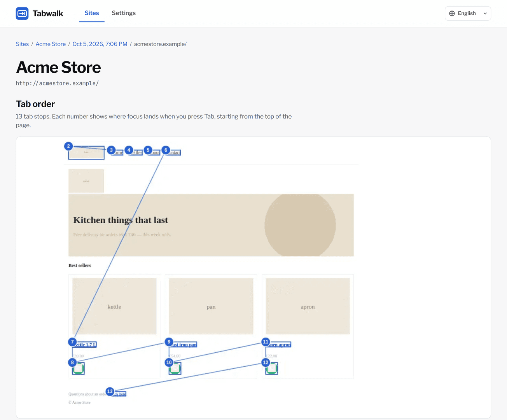
Task: Select tab stop marker 9
Action: pos(169,342)
